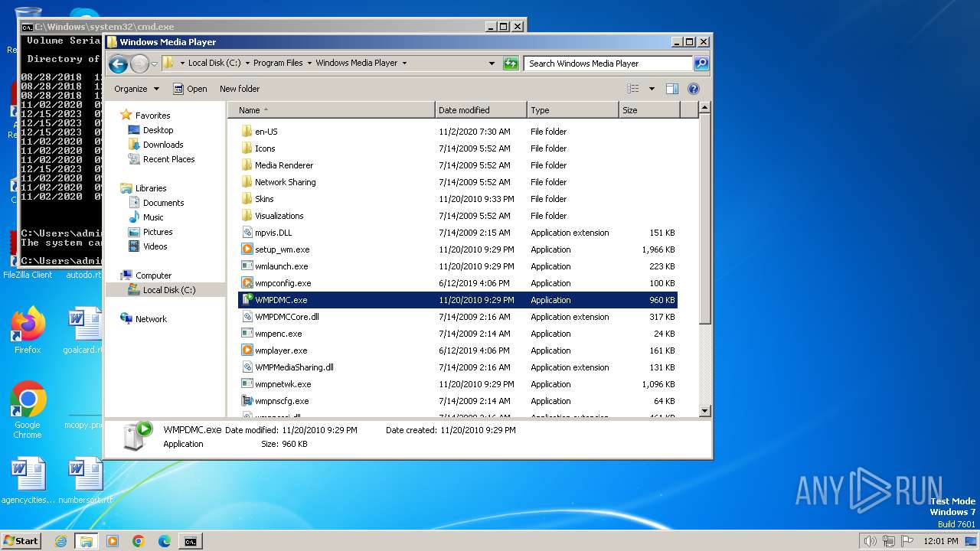Image resolution: width=980 pixels, height=551 pixels.
Task: Select Computer in navigation pane
Action: (x=153, y=275)
